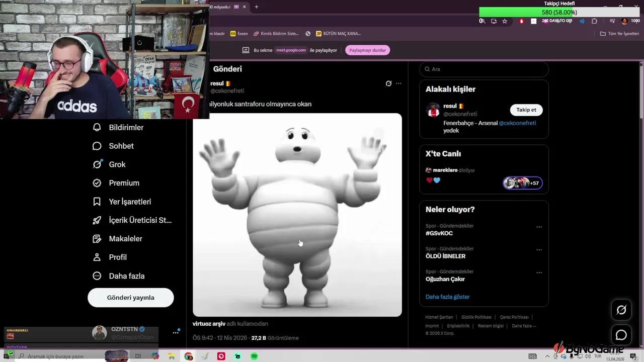
Task: Focus the Ara search field
Action: (484, 69)
